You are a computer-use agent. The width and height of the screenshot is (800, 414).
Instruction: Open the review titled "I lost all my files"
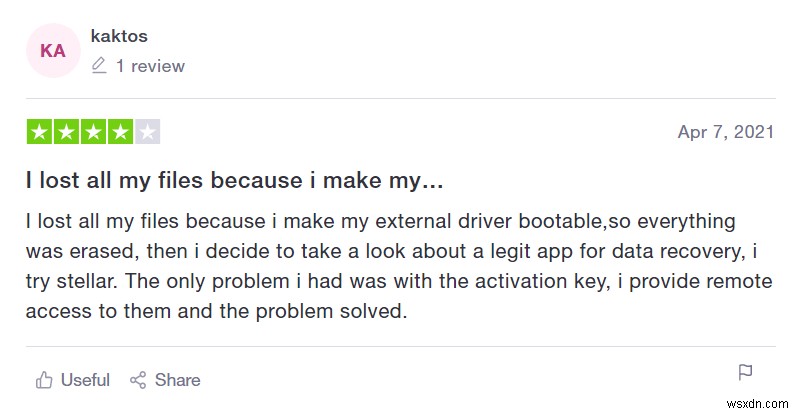click(234, 181)
